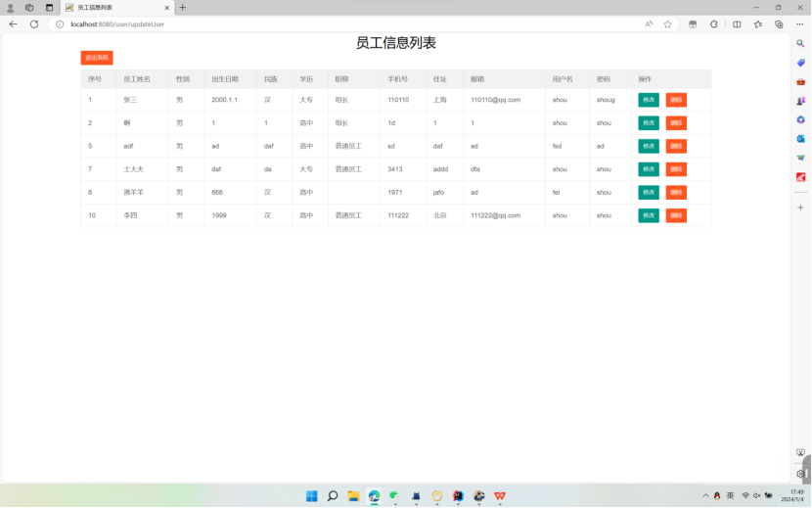
Task: Click 删除 for employee 沸羊羊
Action: tap(676, 192)
